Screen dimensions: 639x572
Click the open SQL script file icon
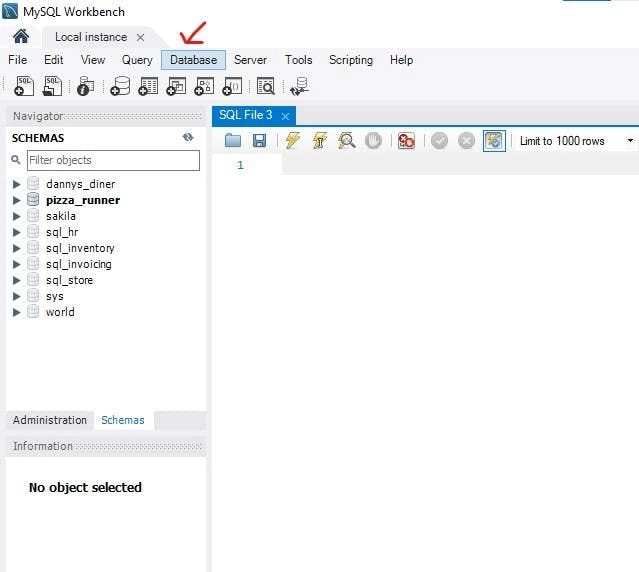tap(53, 87)
